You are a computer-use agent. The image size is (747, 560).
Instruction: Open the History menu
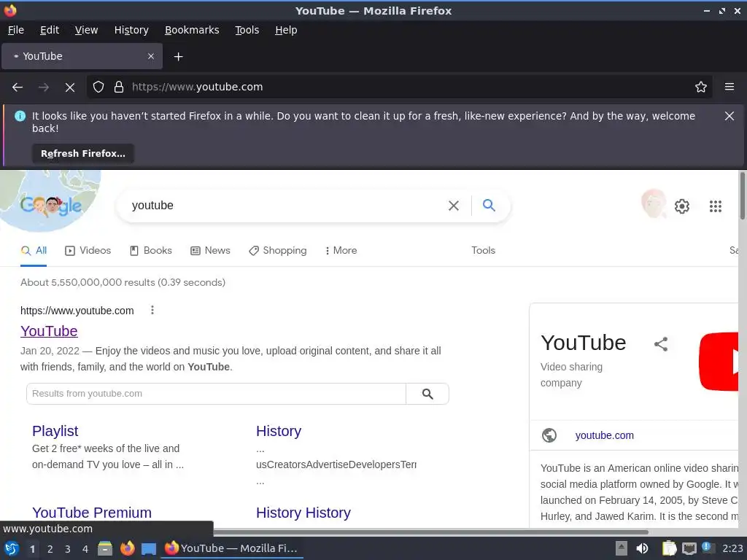coord(131,30)
